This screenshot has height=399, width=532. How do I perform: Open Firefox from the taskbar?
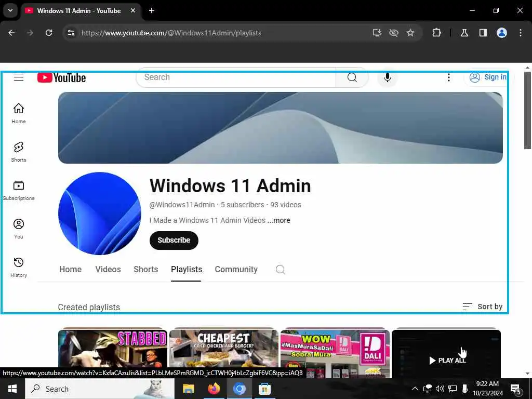click(x=214, y=389)
